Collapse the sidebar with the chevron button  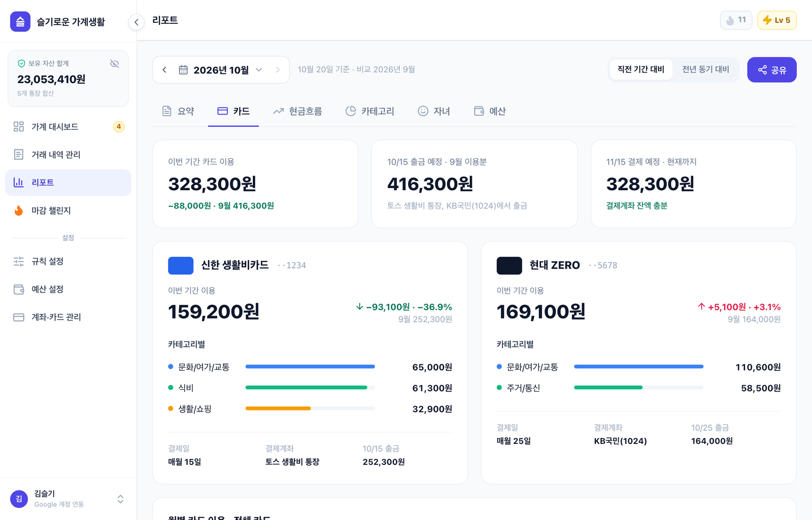[136, 22]
